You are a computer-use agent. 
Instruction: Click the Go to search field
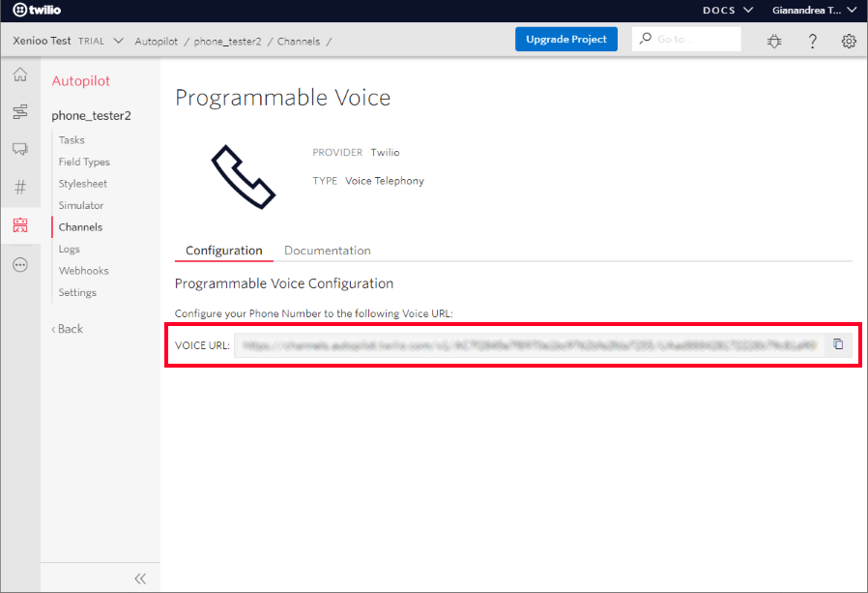(686, 40)
